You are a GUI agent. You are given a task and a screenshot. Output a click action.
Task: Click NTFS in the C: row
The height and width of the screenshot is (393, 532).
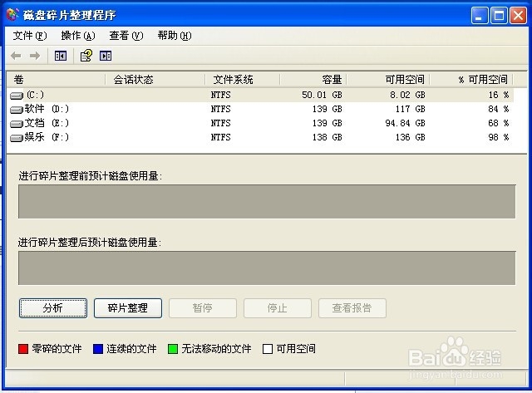[220, 95]
